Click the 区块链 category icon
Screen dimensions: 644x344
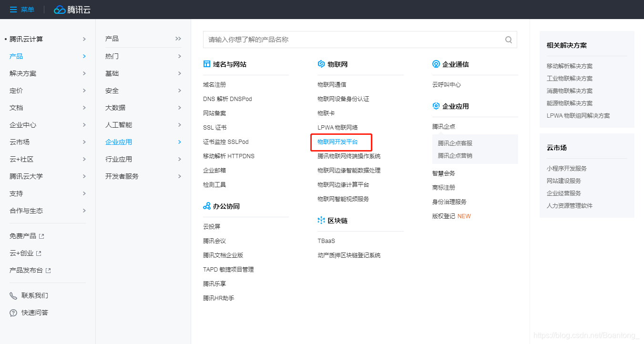pos(321,221)
